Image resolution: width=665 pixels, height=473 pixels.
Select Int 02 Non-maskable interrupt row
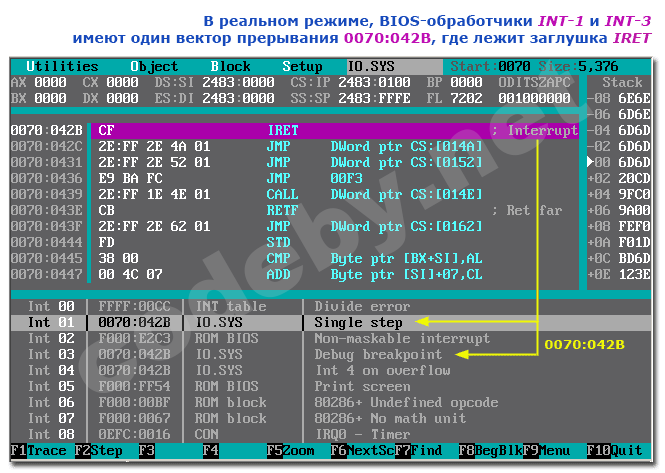pos(331,339)
